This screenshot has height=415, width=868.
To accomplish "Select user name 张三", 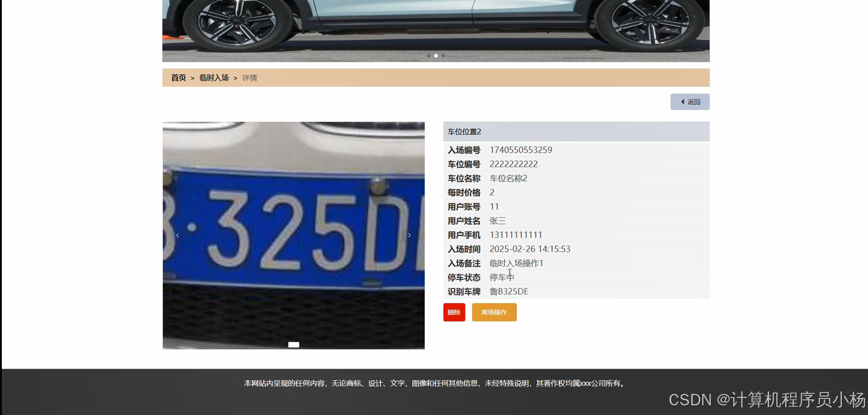I will point(498,221).
